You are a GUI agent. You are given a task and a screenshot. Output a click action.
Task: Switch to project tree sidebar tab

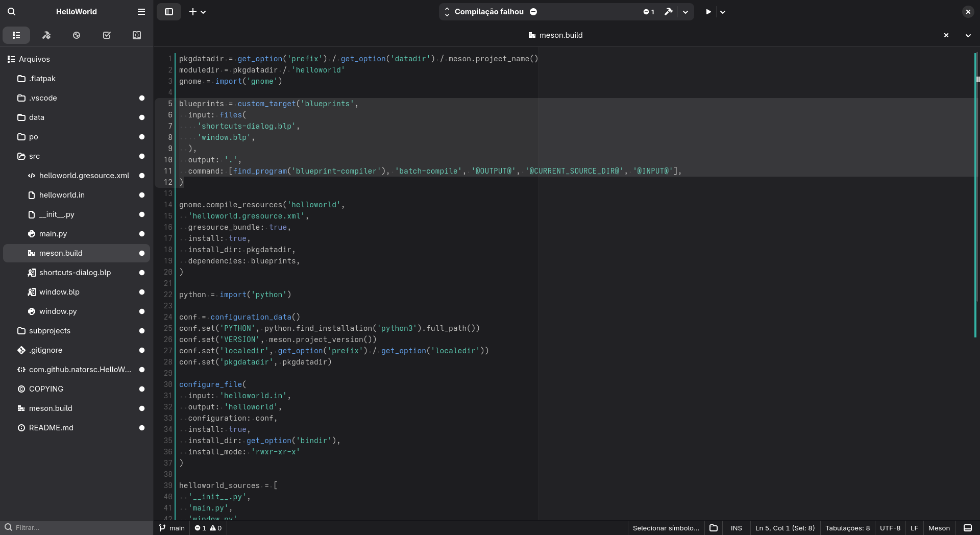[16, 35]
